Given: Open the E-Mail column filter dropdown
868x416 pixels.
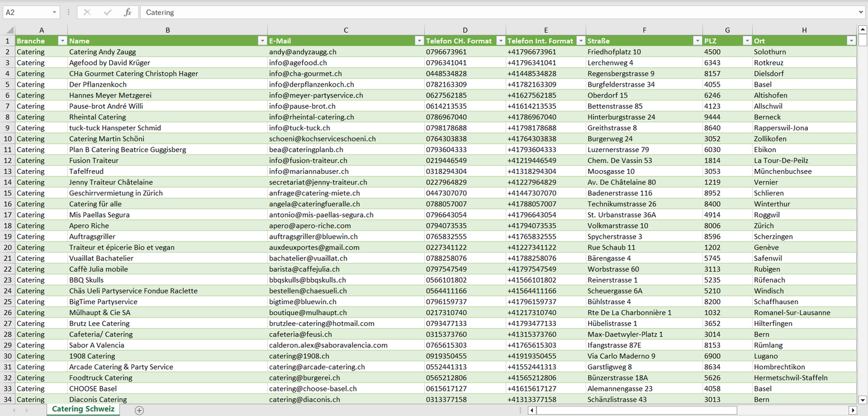Looking at the screenshot, I should (419, 41).
